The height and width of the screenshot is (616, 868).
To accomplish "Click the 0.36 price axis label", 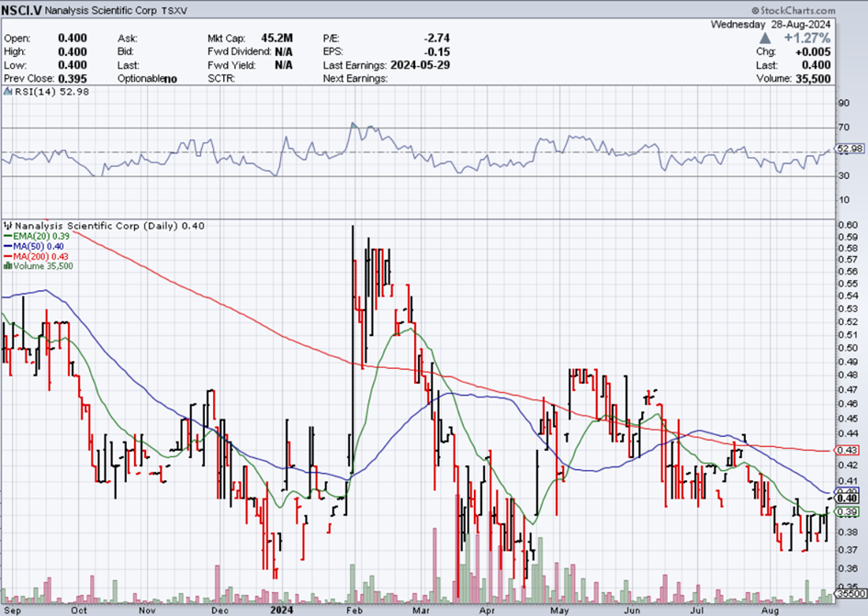I will pos(848,568).
